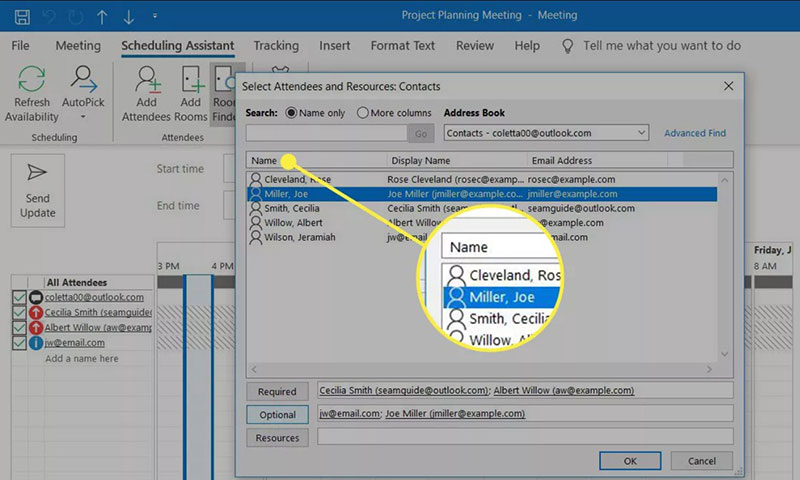Expand the Address Book contacts dropdown
Image resolution: width=800 pixels, height=480 pixels.
click(x=641, y=133)
